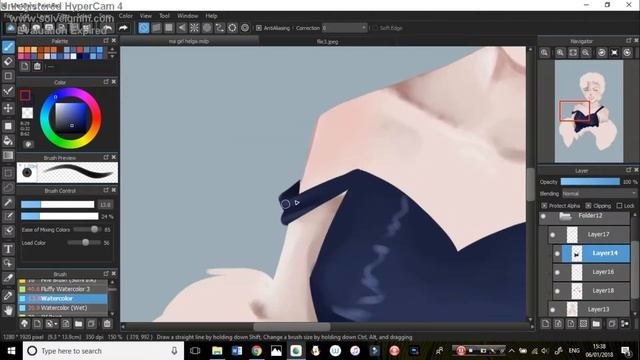This screenshot has width=640, height=360.
Task: Toggle the AntiAliasing checkbox
Action: (x=259, y=28)
